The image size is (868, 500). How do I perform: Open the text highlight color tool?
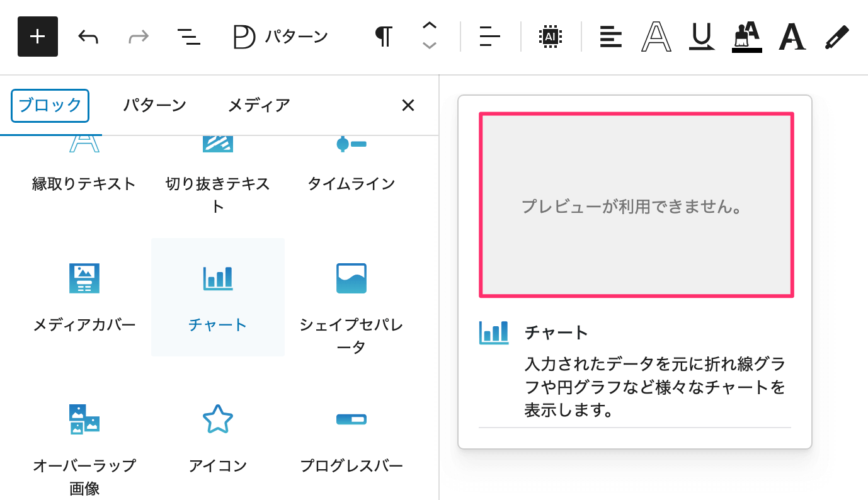coord(746,37)
